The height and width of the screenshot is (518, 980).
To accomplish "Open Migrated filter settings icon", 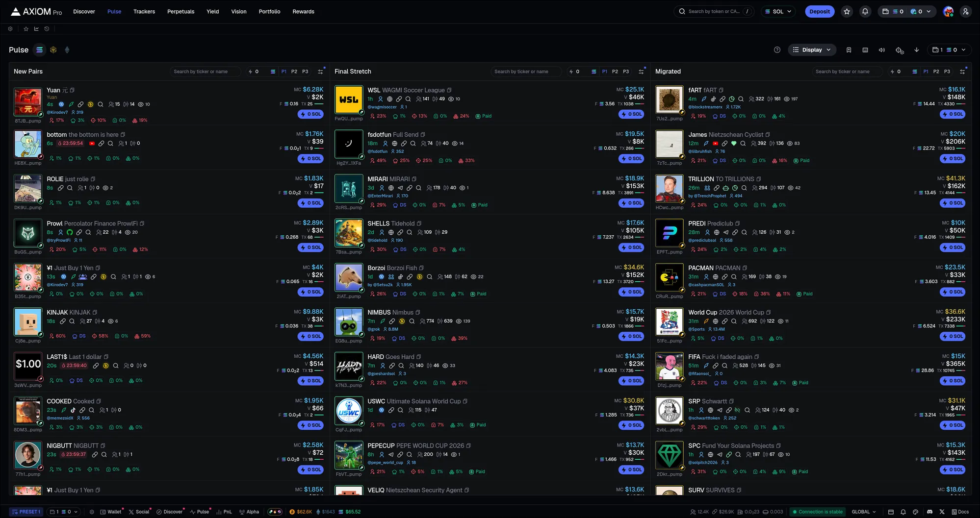I will (x=962, y=72).
